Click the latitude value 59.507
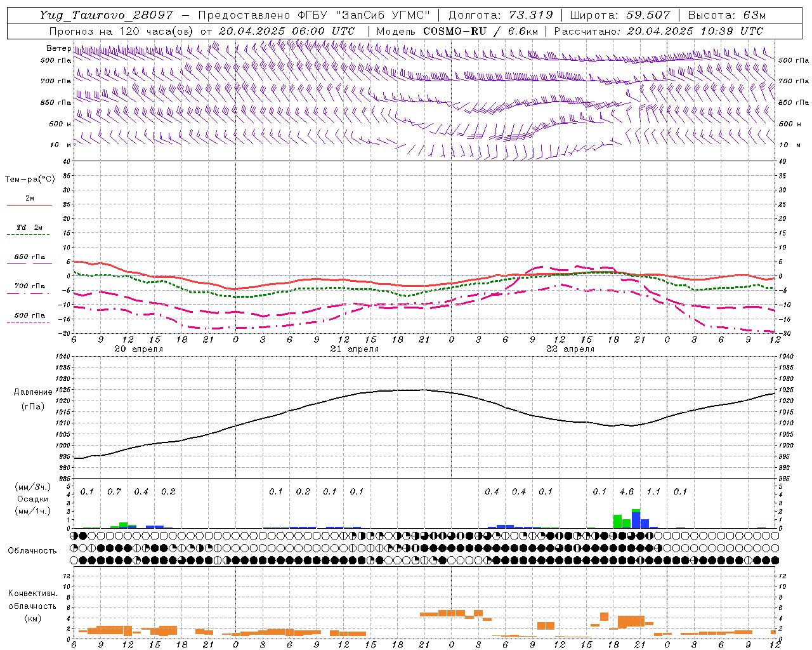 [x=648, y=15]
